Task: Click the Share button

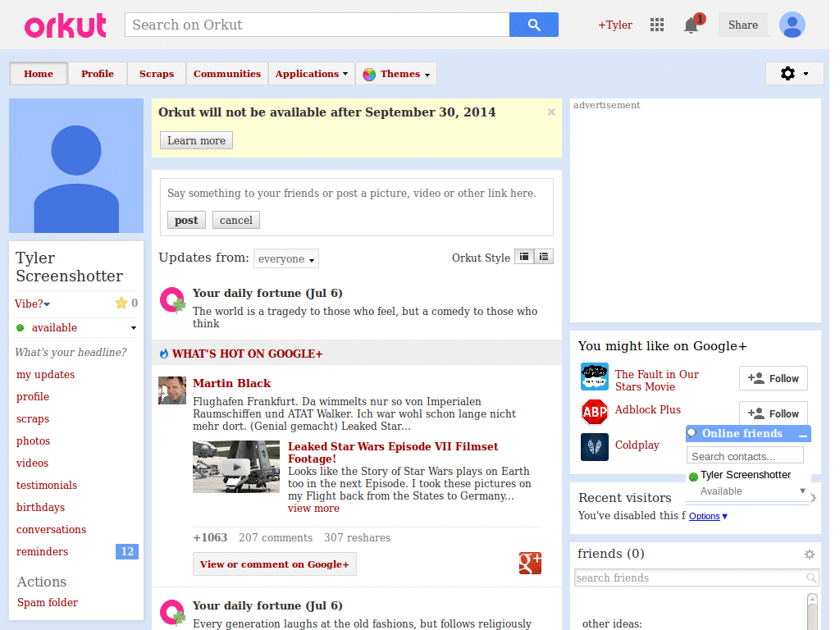Action: point(742,25)
